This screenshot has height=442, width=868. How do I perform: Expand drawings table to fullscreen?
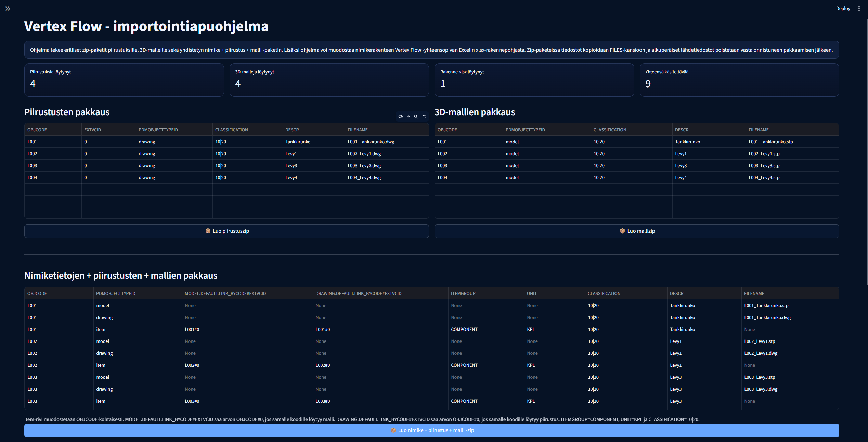(424, 117)
